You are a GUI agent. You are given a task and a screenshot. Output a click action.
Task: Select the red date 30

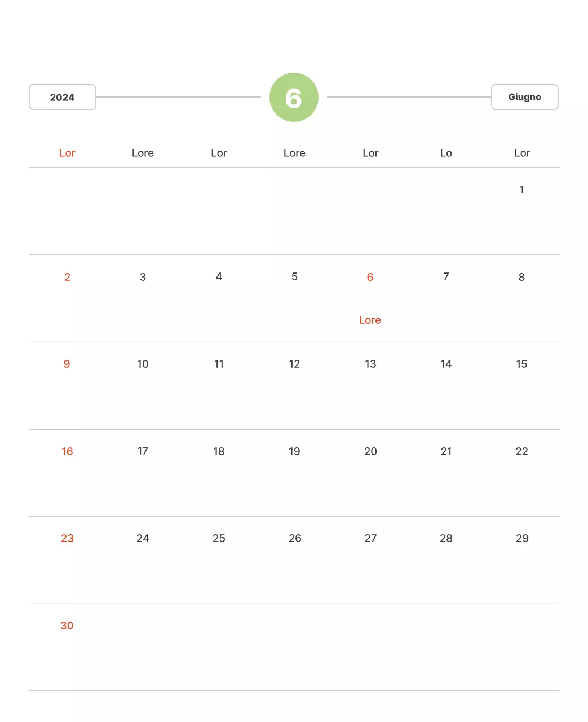click(67, 626)
